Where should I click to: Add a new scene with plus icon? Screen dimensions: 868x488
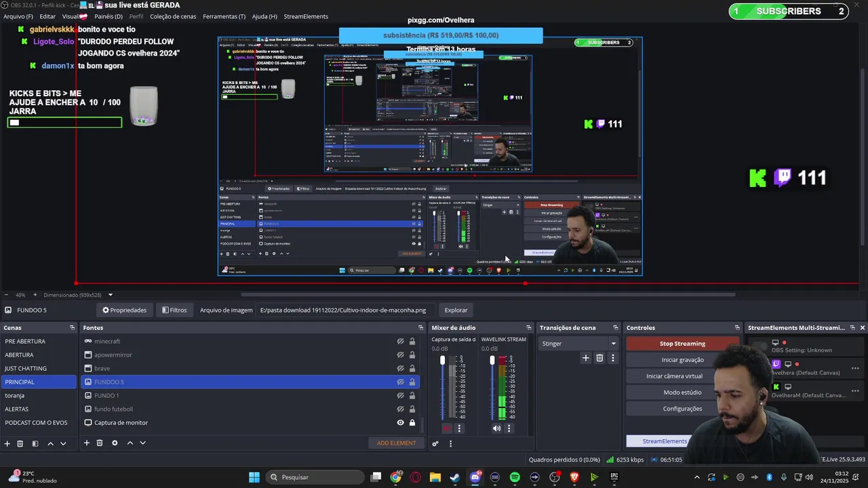click(x=7, y=443)
